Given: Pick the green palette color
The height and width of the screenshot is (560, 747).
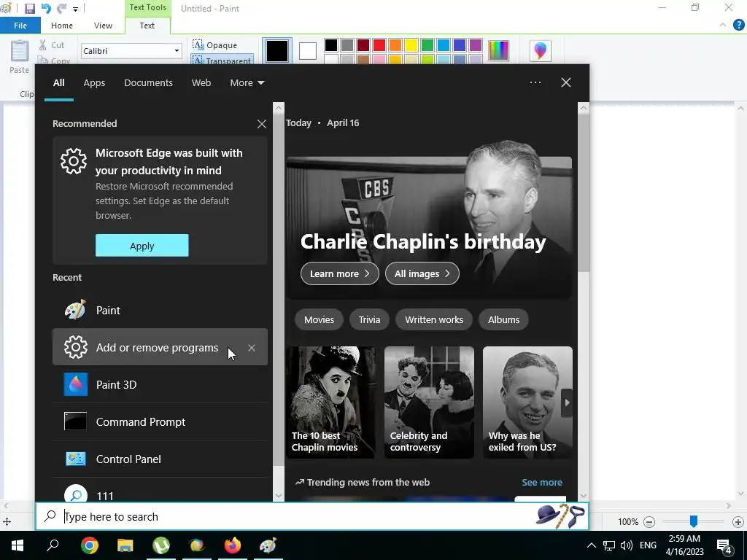Looking at the screenshot, I should pyautogui.click(x=427, y=45).
